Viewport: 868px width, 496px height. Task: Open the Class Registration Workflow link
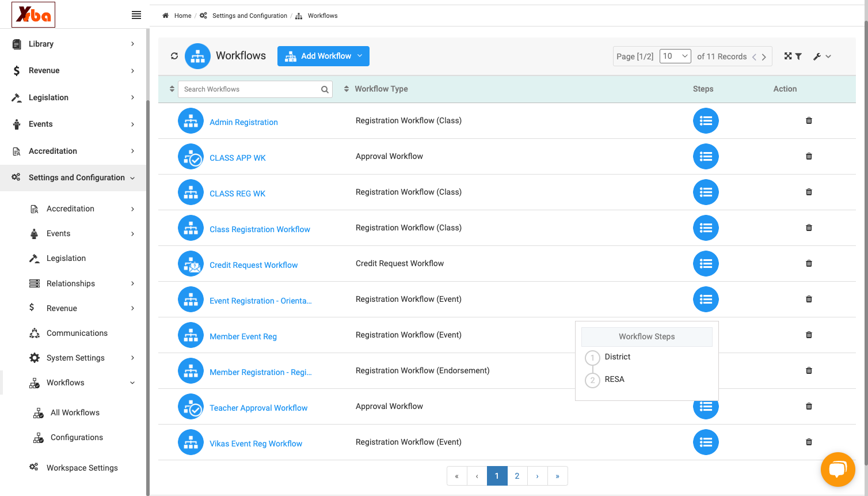260,229
